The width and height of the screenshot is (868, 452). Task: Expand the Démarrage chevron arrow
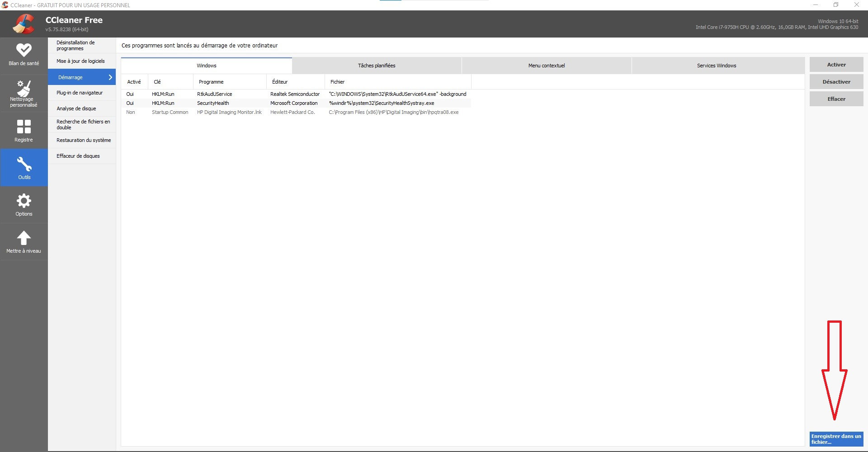pyautogui.click(x=110, y=77)
